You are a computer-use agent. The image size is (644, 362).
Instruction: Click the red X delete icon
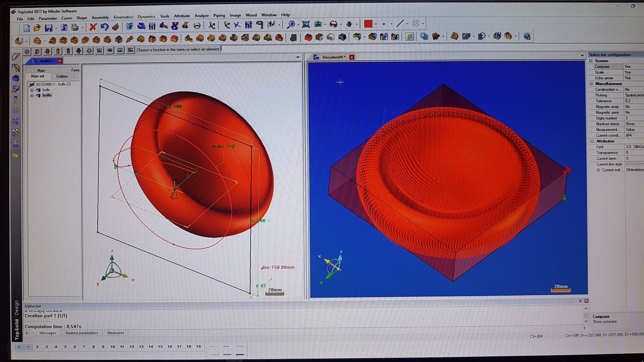pyautogui.click(x=93, y=27)
